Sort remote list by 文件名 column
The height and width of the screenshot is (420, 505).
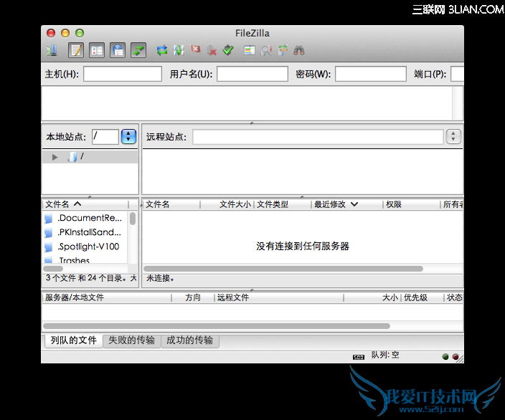tap(171, 204)
